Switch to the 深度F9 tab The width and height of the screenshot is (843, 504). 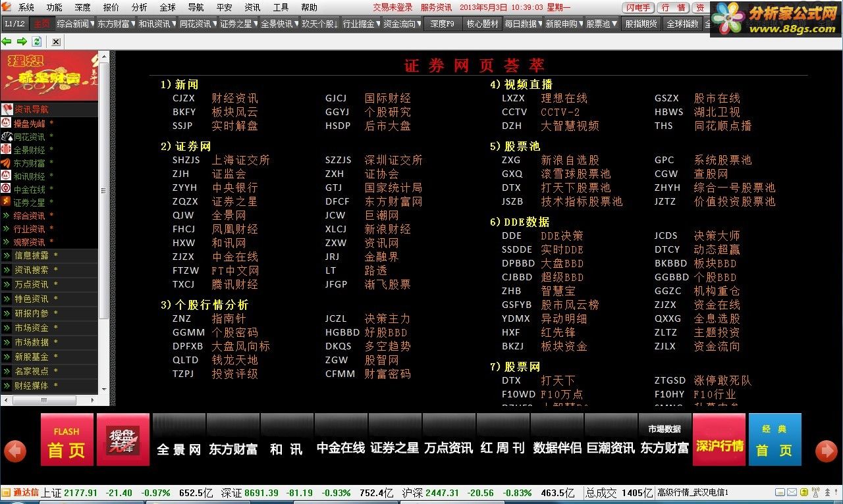pyautogui.click(x=441, y=24)
